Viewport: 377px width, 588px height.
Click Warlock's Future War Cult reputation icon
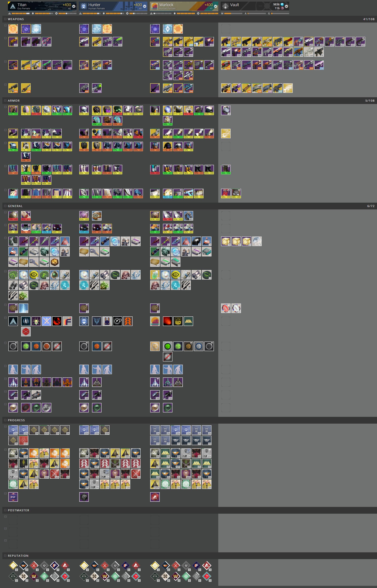tap(196, 565)
